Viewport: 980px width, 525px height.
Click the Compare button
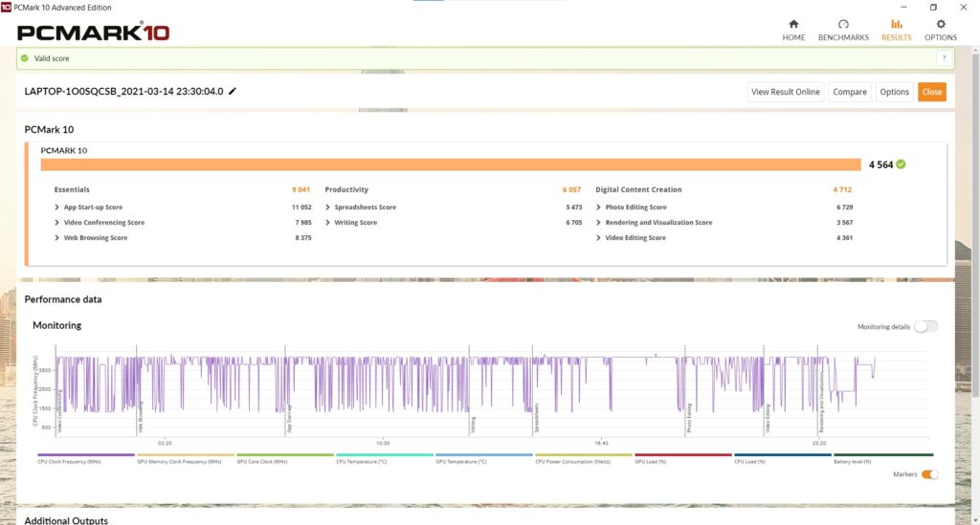(x=849, y=92)
